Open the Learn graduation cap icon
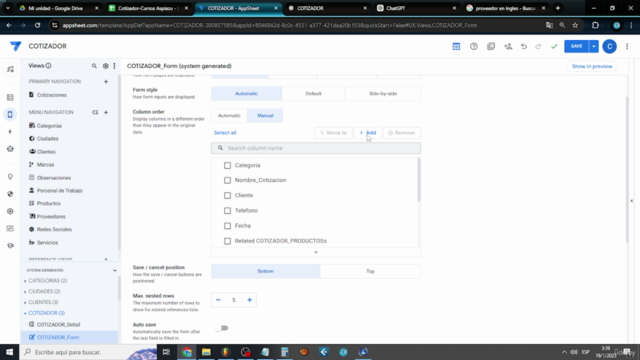 (10, 246)
